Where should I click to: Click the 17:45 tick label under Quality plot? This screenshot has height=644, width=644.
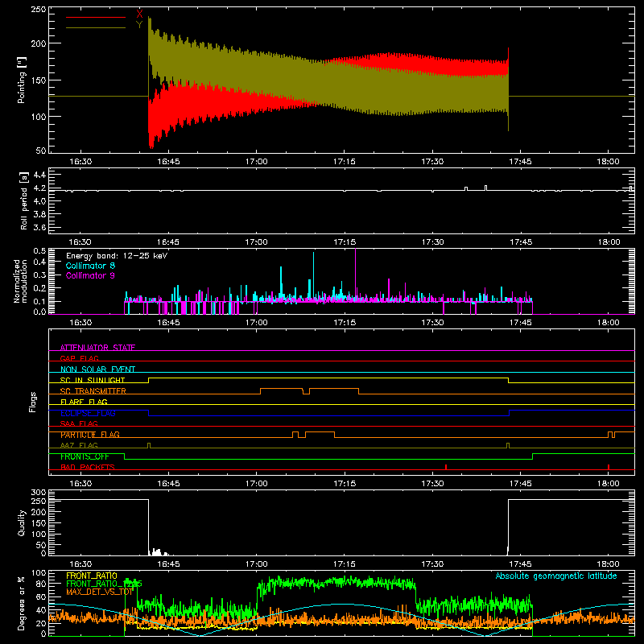coord(520,564)
